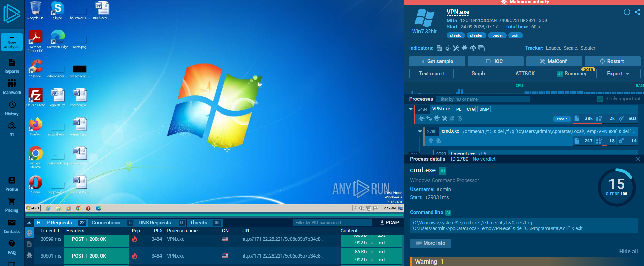This screenshot has width=644, height=266.
Task: Close the Process details panel
Action: point(638,159)
